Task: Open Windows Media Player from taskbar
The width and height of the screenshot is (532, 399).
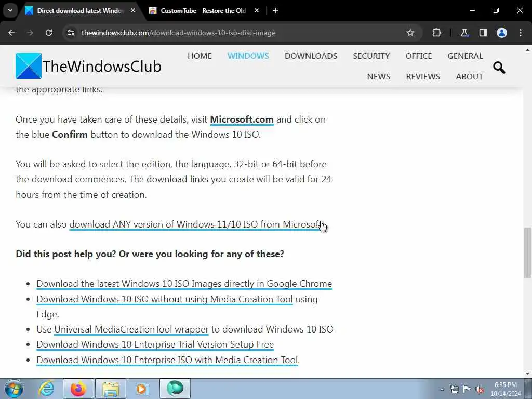Action: click(142, 389)
